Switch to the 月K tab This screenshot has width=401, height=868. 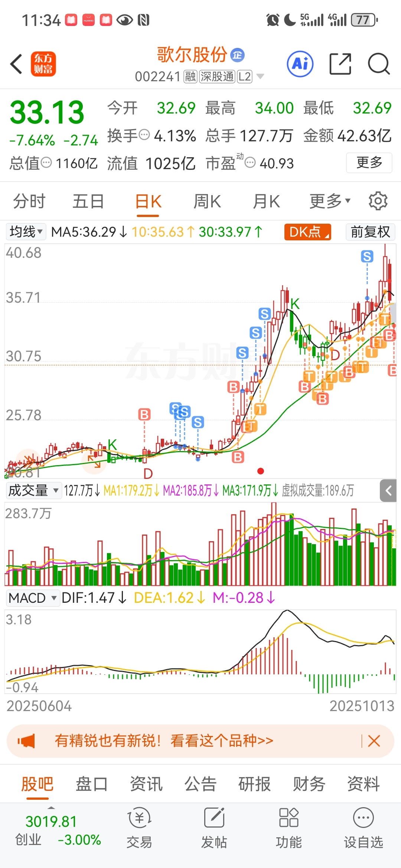click(x=266, y=201)
